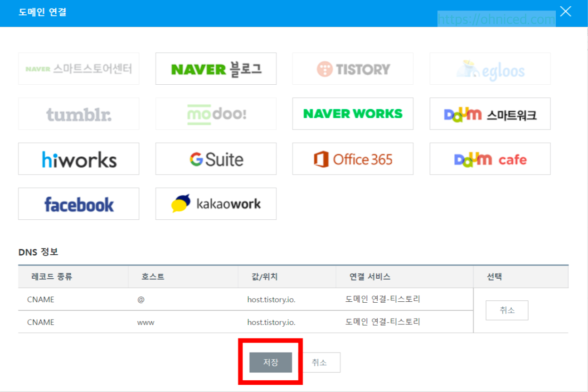Select the facebook service tile
The height and width of the screenshot is (392, 588).
coord(79,204)
